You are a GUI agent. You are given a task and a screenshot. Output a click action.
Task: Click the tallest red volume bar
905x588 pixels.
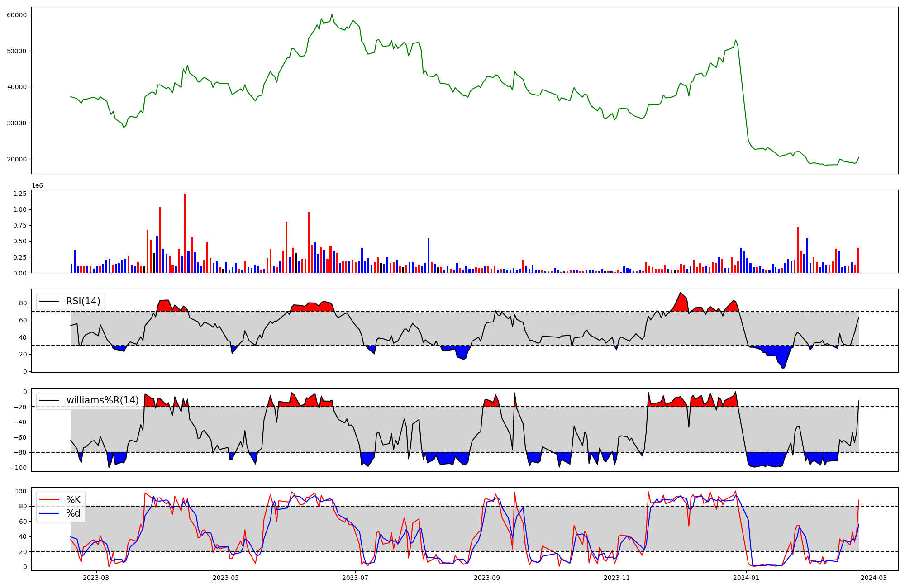click(185, 233)
